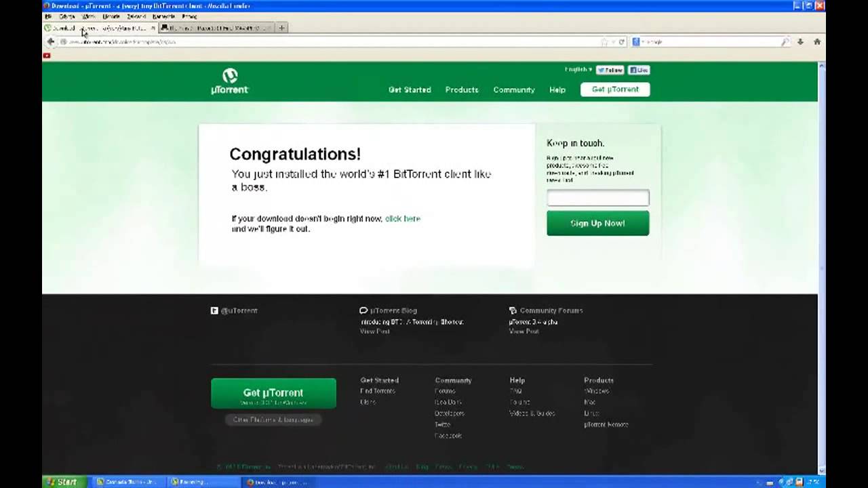Click Other Platforms & Languages button
This screenshot has width=868, height=488.
coord(273,420)
